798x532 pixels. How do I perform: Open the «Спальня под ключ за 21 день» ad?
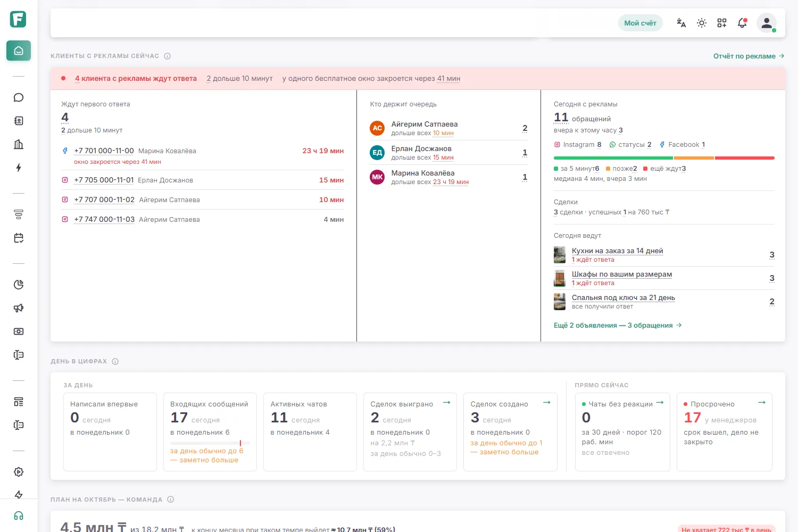click(624, 297)
